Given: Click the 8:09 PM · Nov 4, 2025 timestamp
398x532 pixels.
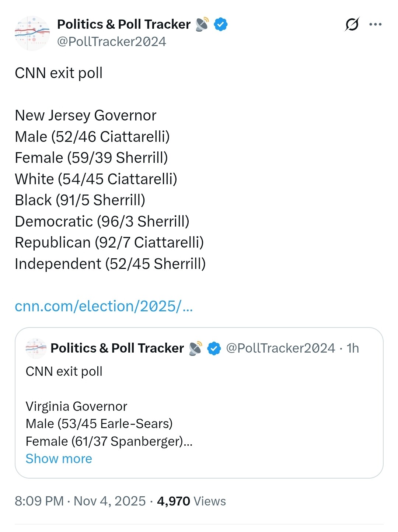Looking at the screenshot, I should (80, 501).
